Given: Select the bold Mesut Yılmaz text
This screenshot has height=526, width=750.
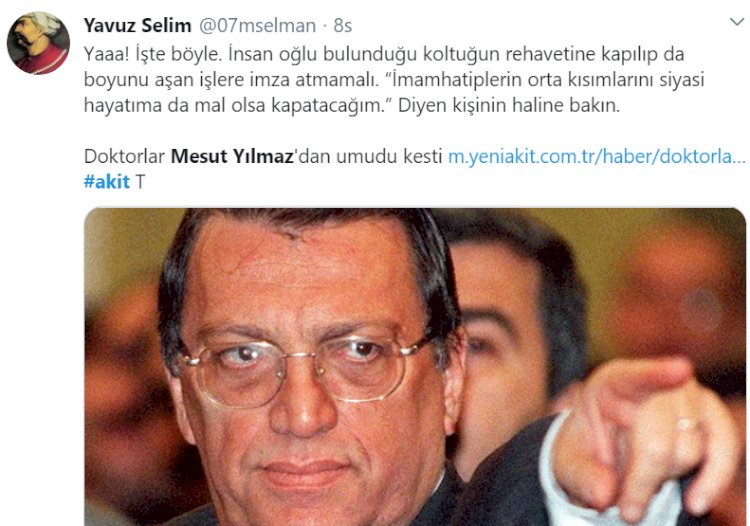Looking at the screenshot, I should [232, 156].
